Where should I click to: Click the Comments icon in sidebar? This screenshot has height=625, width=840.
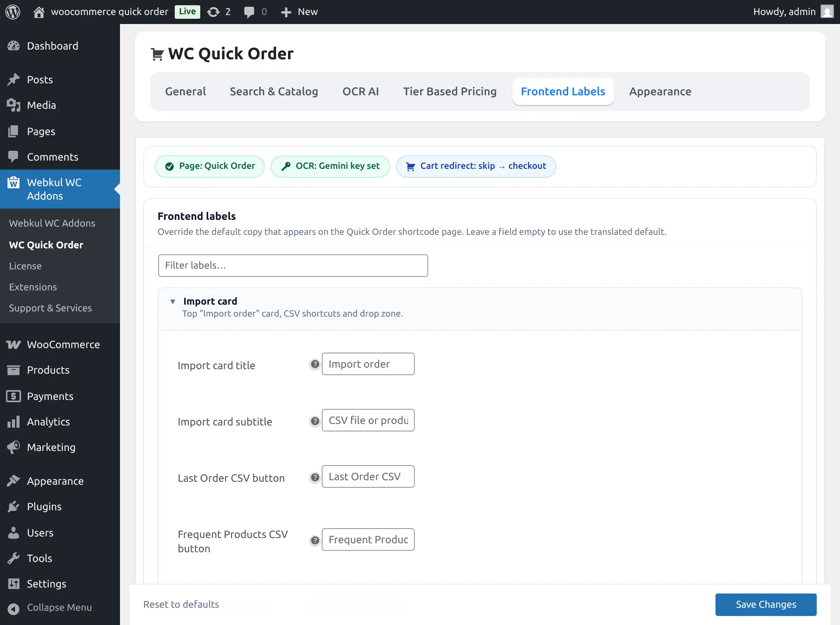13,157
